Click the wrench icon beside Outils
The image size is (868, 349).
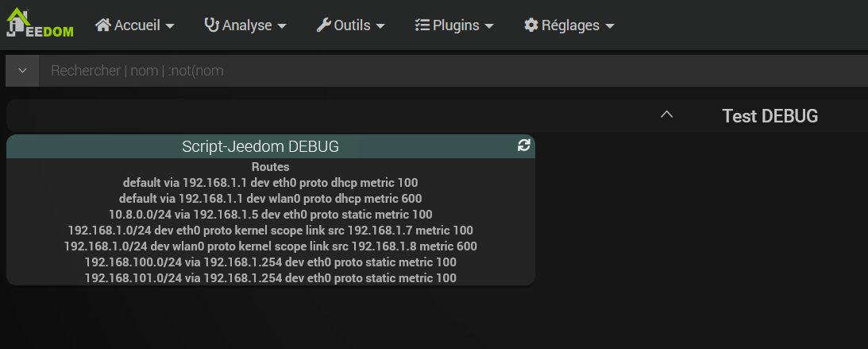(323, 25)
